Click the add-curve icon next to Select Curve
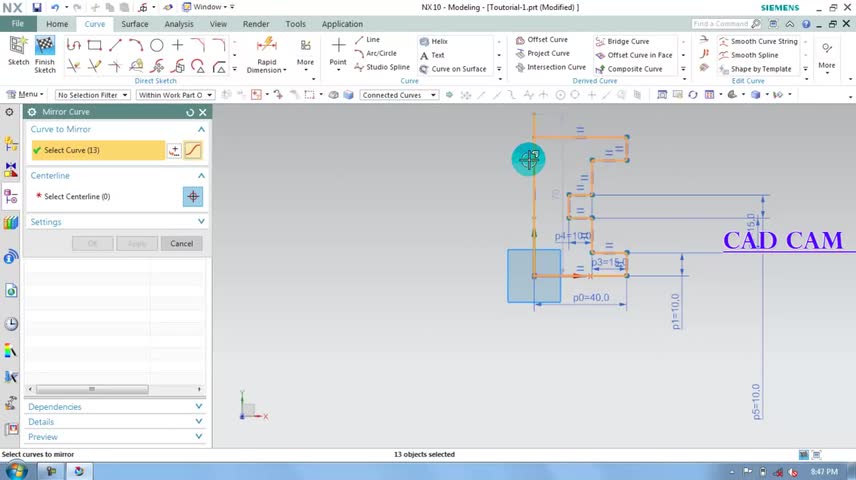The image size is (856, 480). pos(174,151)
